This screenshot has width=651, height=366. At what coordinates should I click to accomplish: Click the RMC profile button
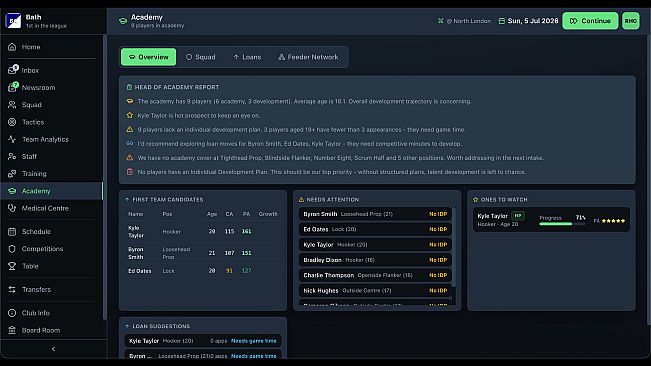point(631,21)
